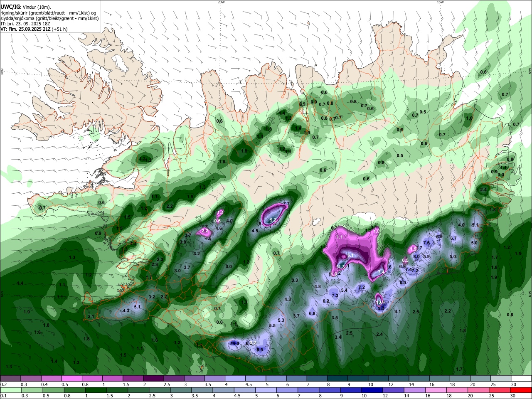Click the '6.7' precipitation value on the map
Image resolution: width=532 pixels, height=399 pixels.
(x=453, y=239)
